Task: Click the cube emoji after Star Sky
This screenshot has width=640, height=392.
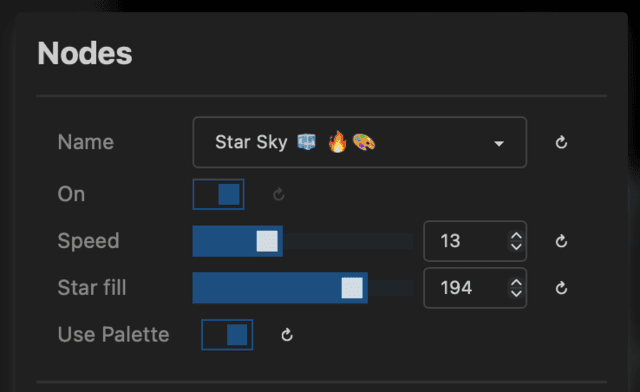Action: pyautogui.click(x=306, y=142)
